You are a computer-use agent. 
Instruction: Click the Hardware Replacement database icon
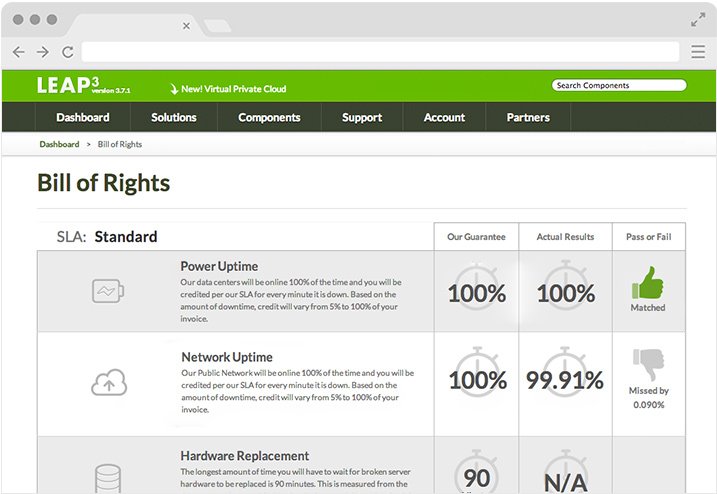[x=108, y=478]
